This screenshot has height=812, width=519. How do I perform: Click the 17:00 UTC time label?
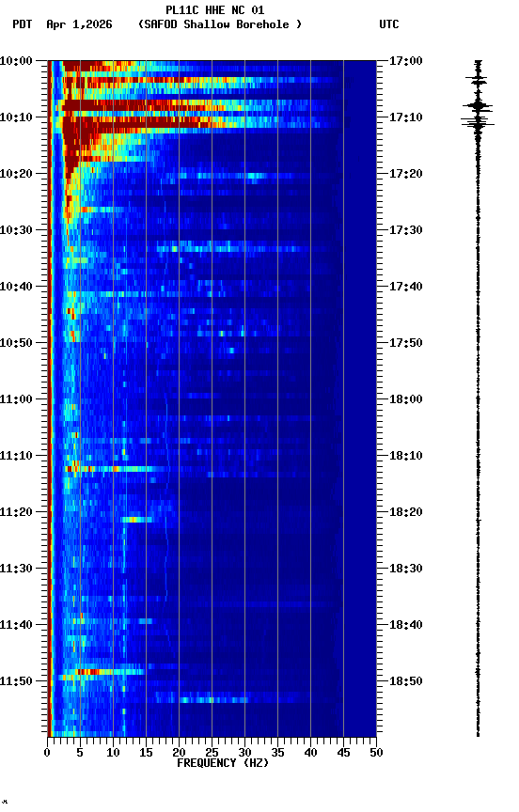click(x=406, y=61)
